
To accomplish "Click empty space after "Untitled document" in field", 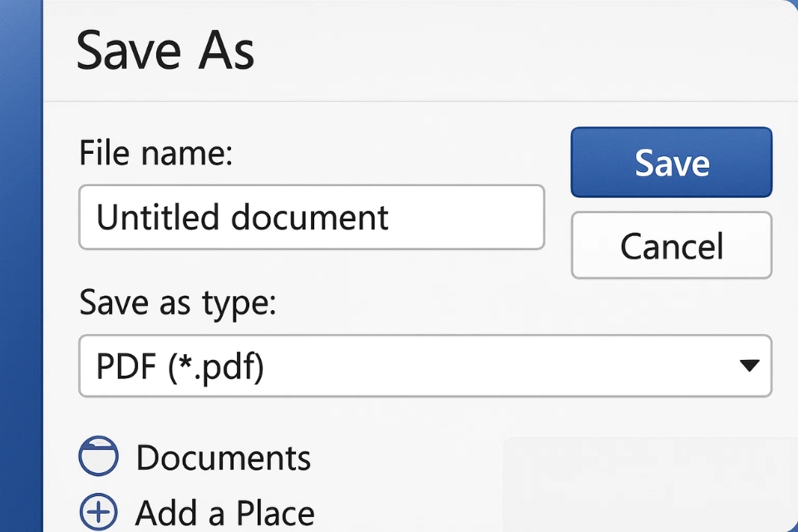I will click(x=465, y=218).
